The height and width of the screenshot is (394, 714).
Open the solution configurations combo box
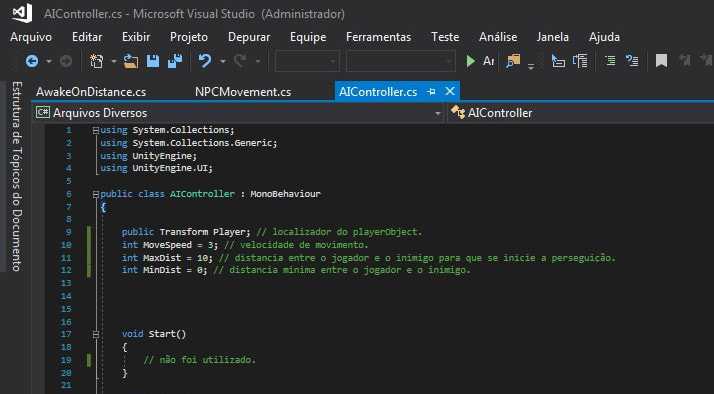[x=307, y=61]
